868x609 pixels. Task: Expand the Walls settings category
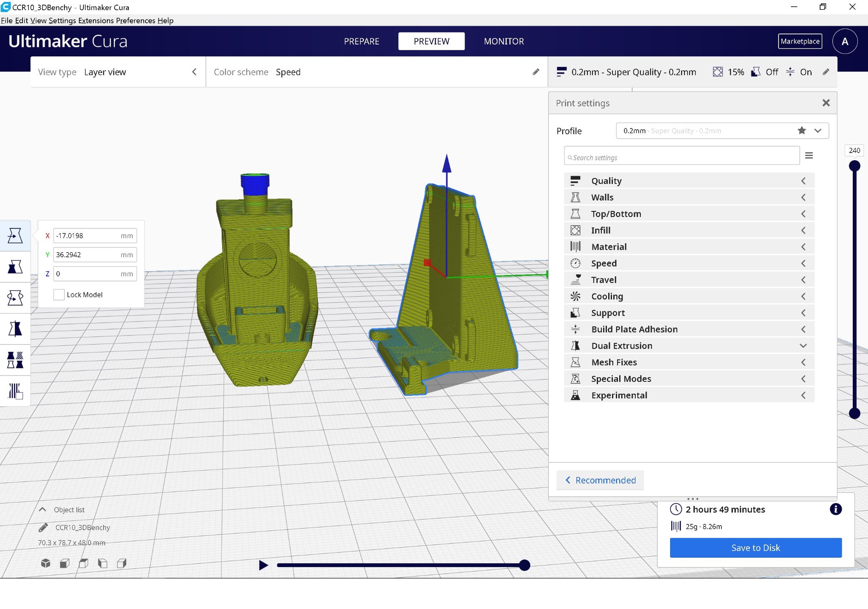pyautogui.click(x=689, y=197)
